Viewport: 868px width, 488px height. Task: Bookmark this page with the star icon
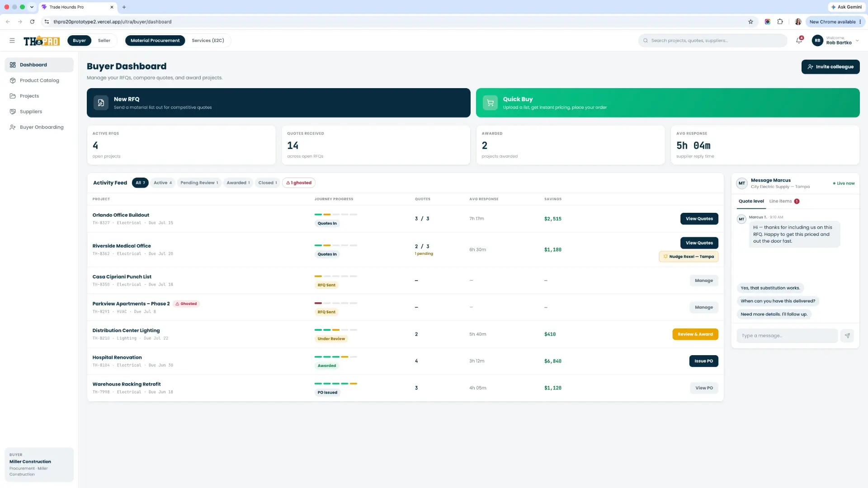[750, 22]
